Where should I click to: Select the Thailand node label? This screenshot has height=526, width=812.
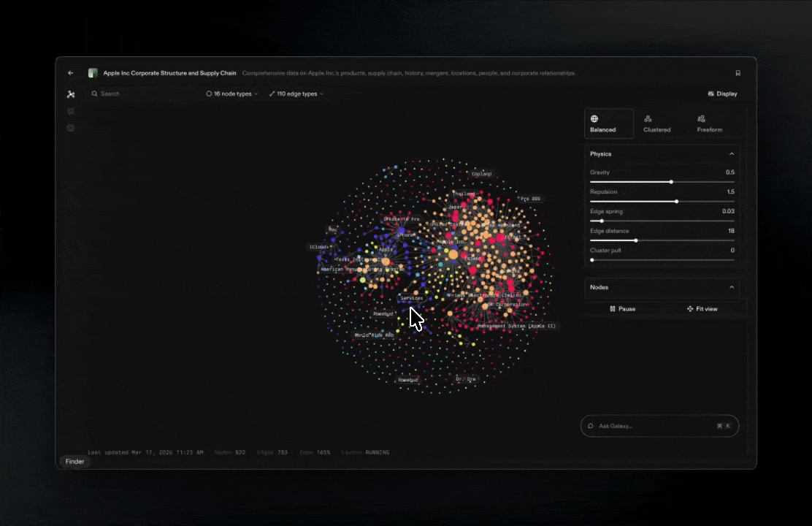pyautogui.click(x=464, y=194)
